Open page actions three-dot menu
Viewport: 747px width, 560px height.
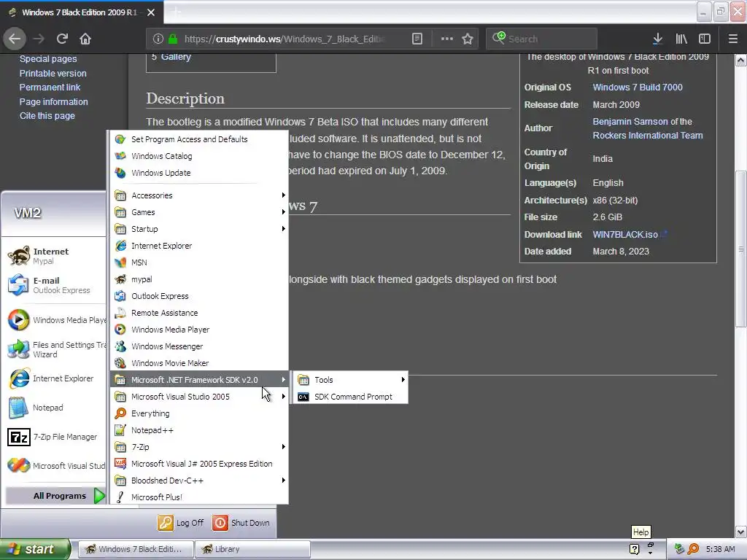tap(447, 39)
